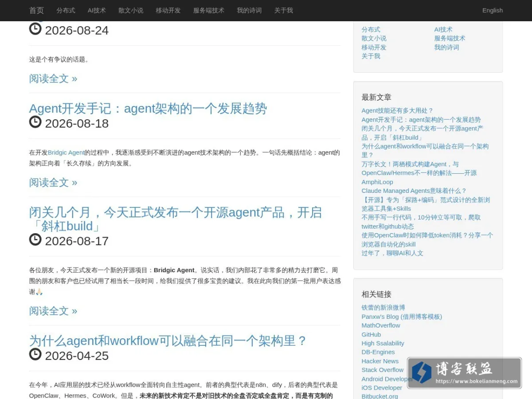Open related link High Ssalability
532x399 pixels.
tap(383, 343)
